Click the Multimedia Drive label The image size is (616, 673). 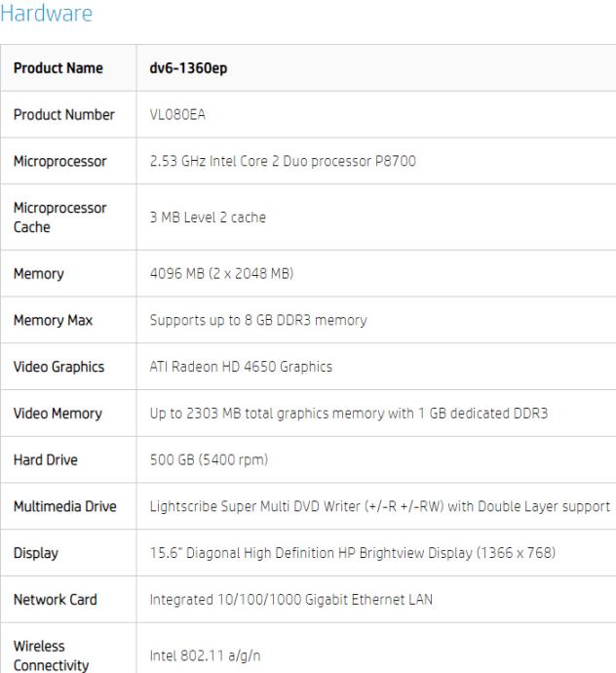pos(64,506)
